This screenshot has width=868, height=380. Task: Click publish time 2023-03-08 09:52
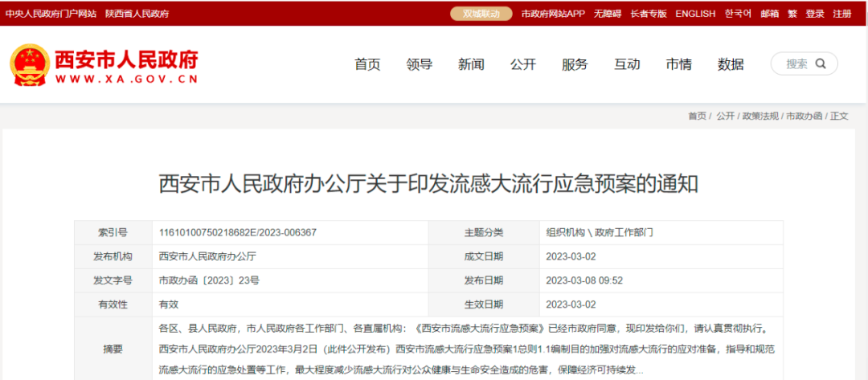584,280
